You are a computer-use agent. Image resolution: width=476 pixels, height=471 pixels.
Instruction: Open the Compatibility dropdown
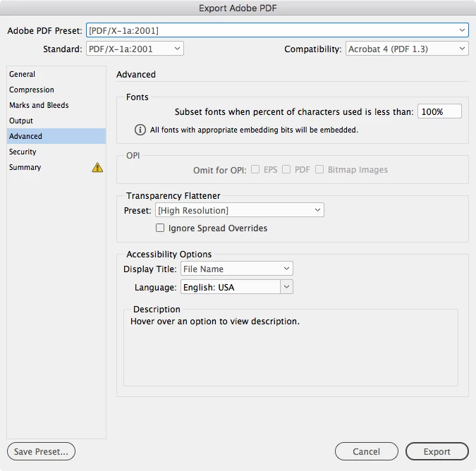click(x=407, y=49)
